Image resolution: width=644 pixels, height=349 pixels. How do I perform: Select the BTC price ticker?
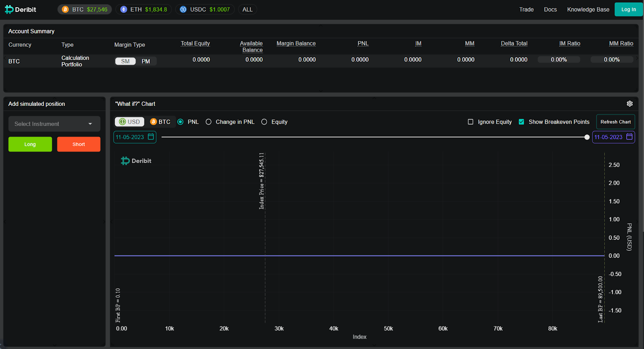point(85,9)
